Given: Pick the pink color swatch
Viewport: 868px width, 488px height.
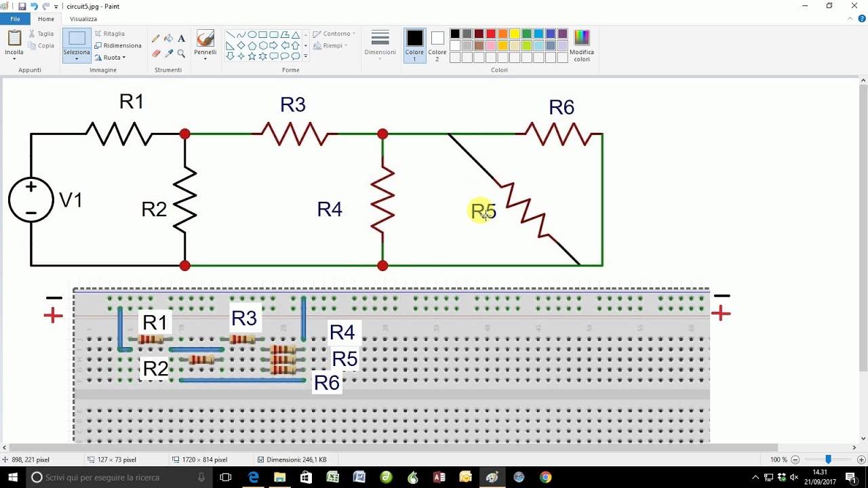Looking at the screenshot, I should [x=491, y=45].
